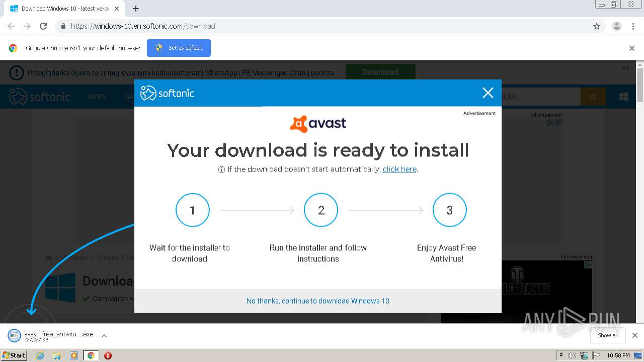644x362 pixels.
Task: Open the media player taskbar icon
Action: [74, 355]
